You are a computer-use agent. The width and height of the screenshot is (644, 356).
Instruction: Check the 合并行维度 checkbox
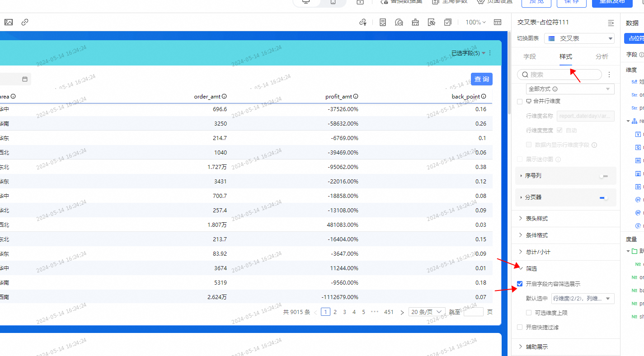520,101
